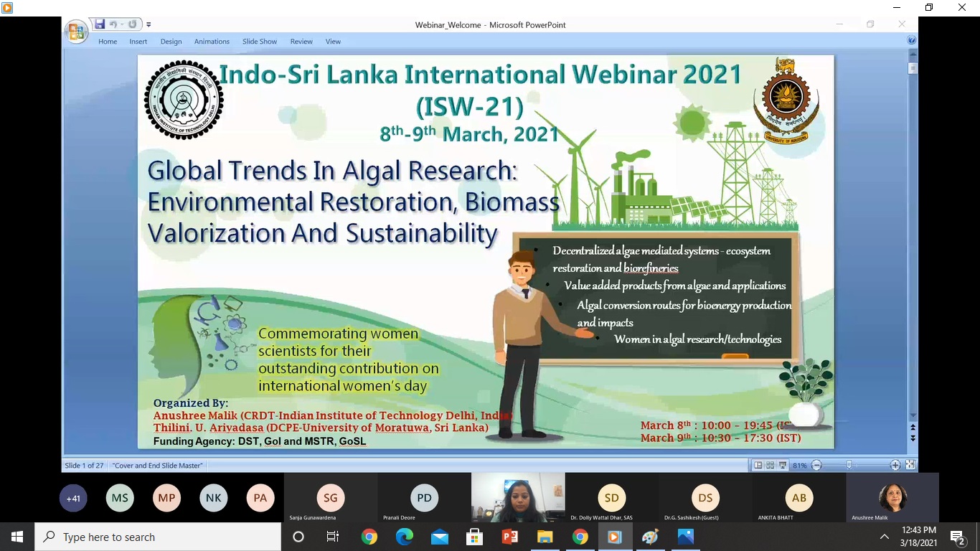Click "Slide 1 of 27" status text
The image size is (980, 551).
point(84,466)
